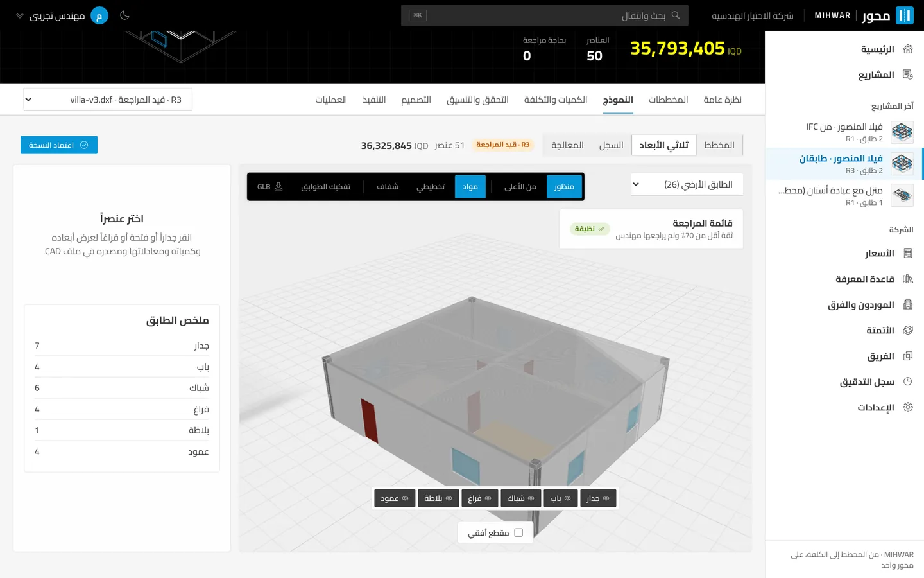The image size is (924, 578).
Task: Open recent project فيلا المنصور · من IFC
Action: [844, 132]
